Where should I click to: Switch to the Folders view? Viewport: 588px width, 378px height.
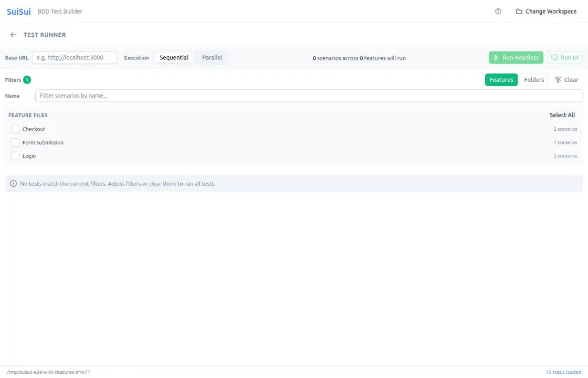[534, 80]
